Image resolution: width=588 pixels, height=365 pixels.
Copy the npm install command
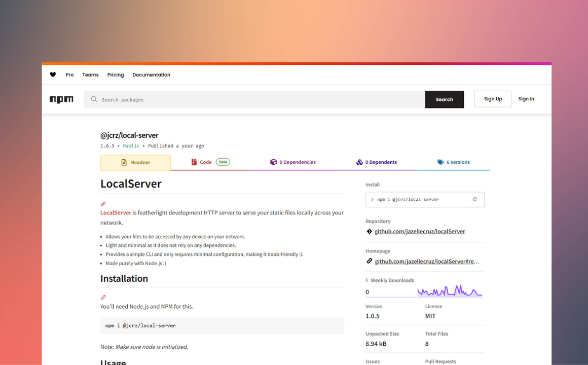coord(474,199)
